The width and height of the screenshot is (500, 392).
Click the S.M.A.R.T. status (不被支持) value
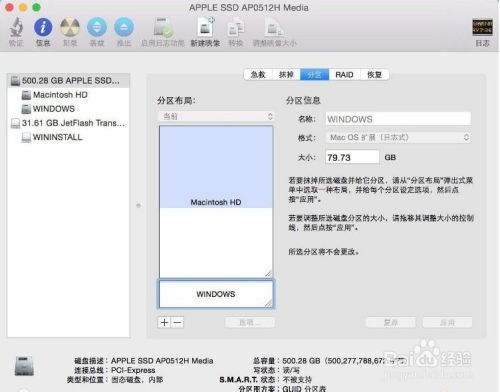click(297, 380)
